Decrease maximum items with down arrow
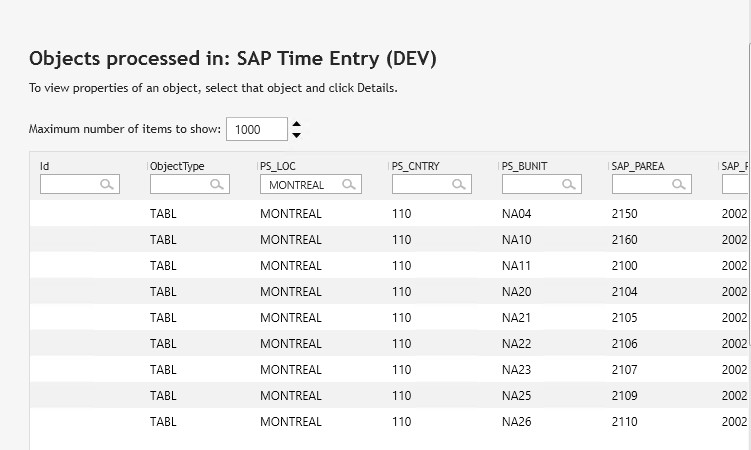 point(296,135)
